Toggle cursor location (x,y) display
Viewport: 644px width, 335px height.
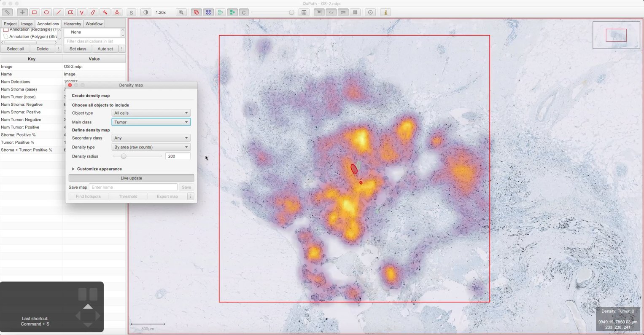coord(331,12)
